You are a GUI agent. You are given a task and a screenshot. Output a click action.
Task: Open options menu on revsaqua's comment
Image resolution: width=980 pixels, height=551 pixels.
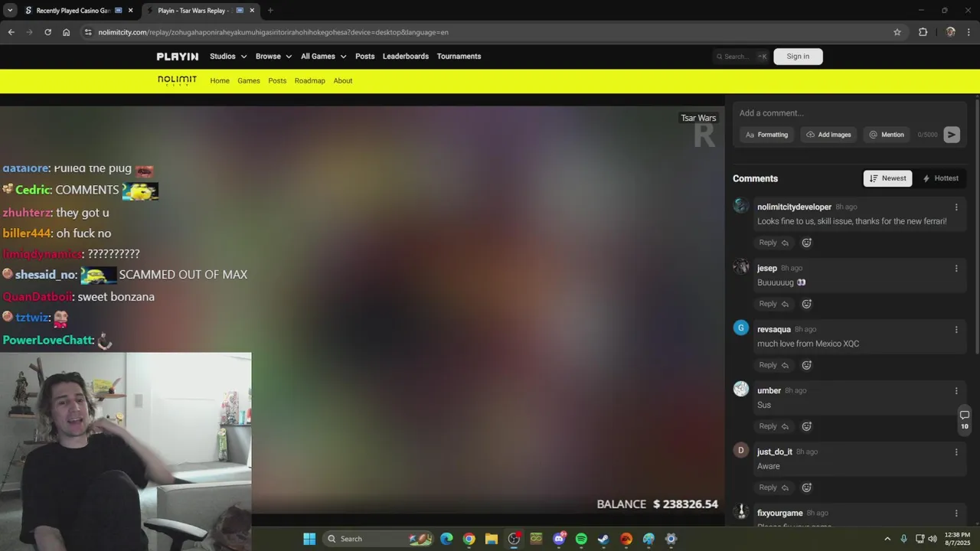click(x=956, y=330)
